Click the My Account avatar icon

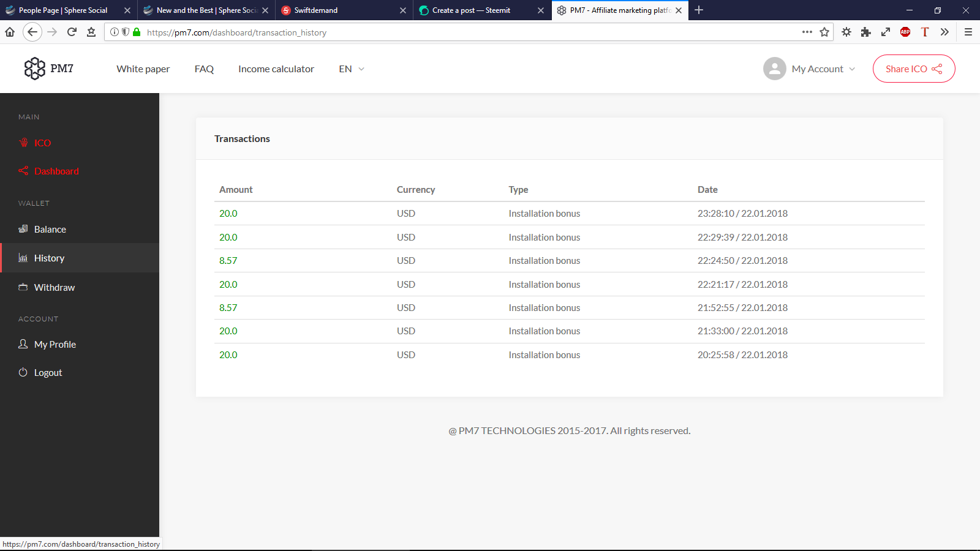[774, 69]
